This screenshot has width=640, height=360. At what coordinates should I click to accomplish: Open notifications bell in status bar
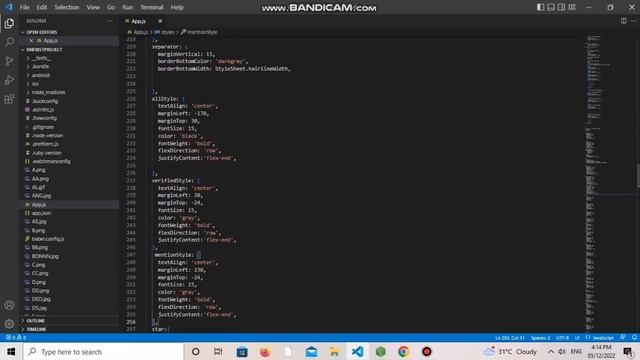tap(634, 338)
